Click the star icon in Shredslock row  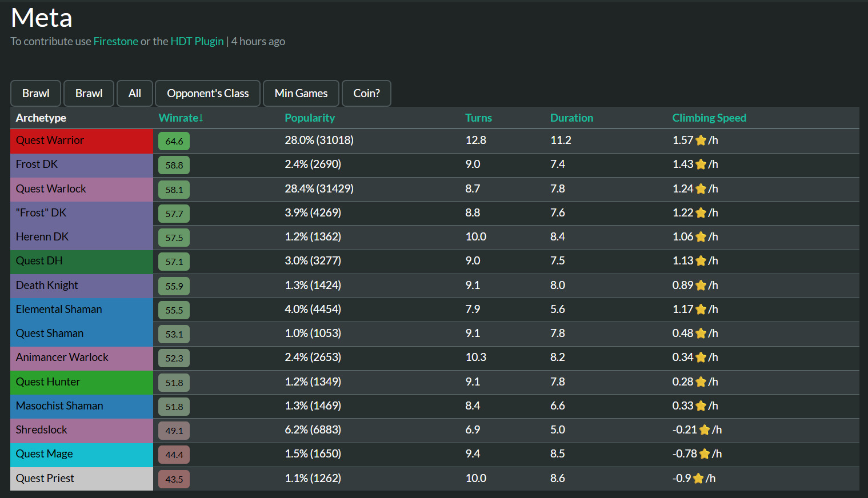[x=705, y=430]
